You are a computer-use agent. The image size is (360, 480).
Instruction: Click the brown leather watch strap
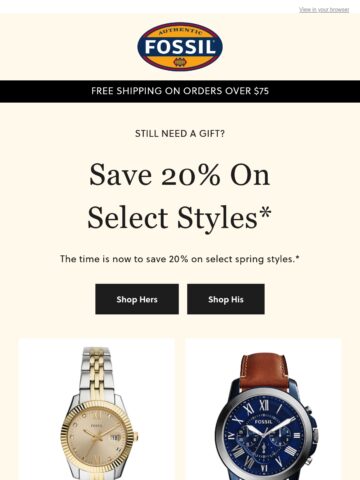pyautogui.click(x=264, y=371)
